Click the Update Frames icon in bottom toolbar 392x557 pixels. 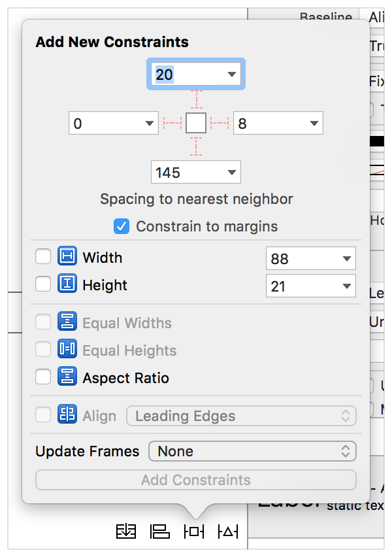pos(126,532)
